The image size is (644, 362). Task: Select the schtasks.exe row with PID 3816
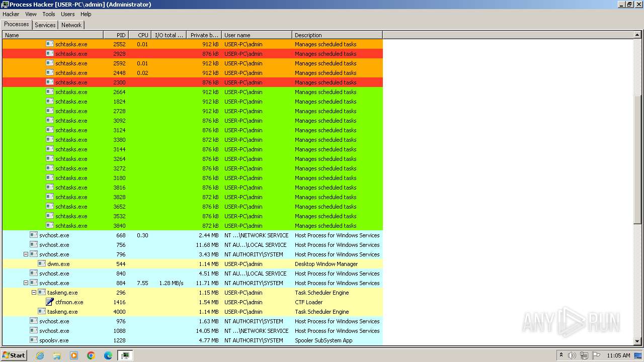[x=193, y=188]
